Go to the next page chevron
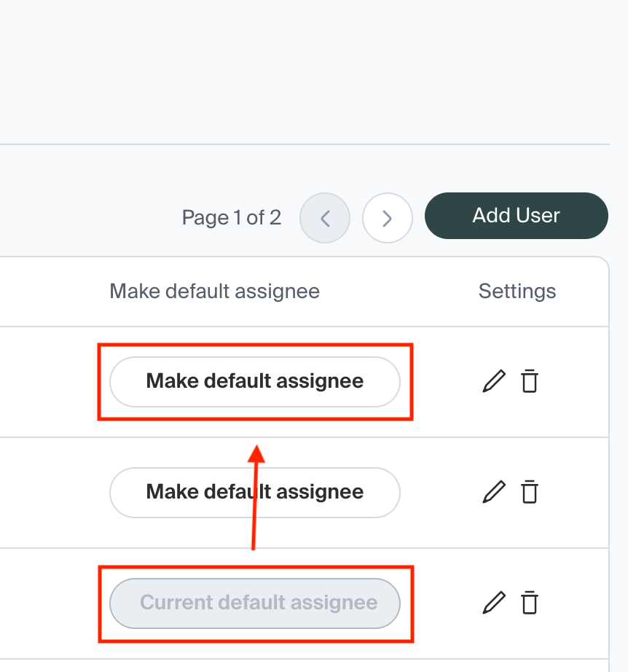The image size is (628, 672). pos(388,217)
